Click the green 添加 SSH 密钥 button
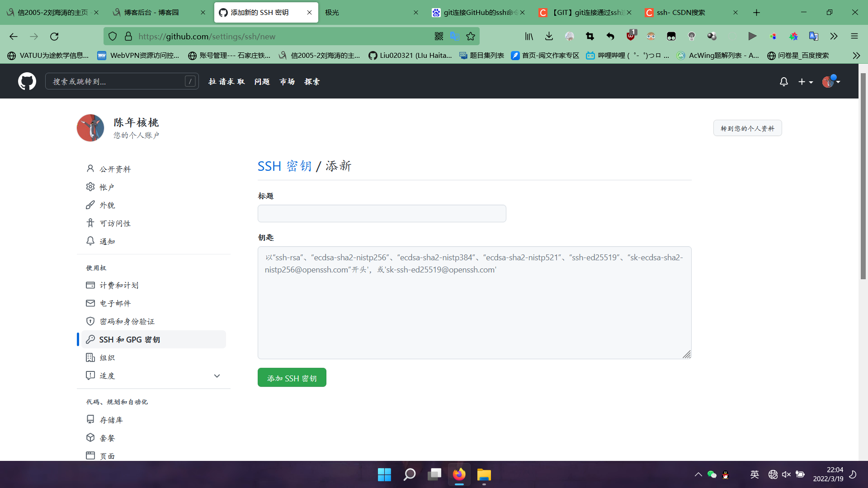 [x=292, y=378]
